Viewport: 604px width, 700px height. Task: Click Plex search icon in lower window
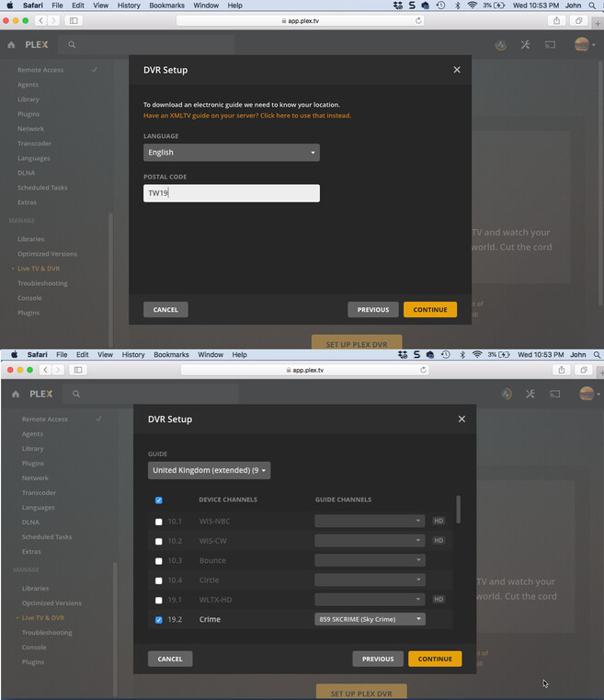point(76,394)
